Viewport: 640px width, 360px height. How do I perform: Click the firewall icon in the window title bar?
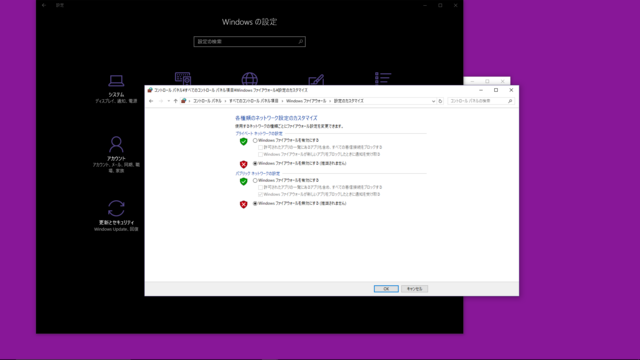click(x=150, y=90)
